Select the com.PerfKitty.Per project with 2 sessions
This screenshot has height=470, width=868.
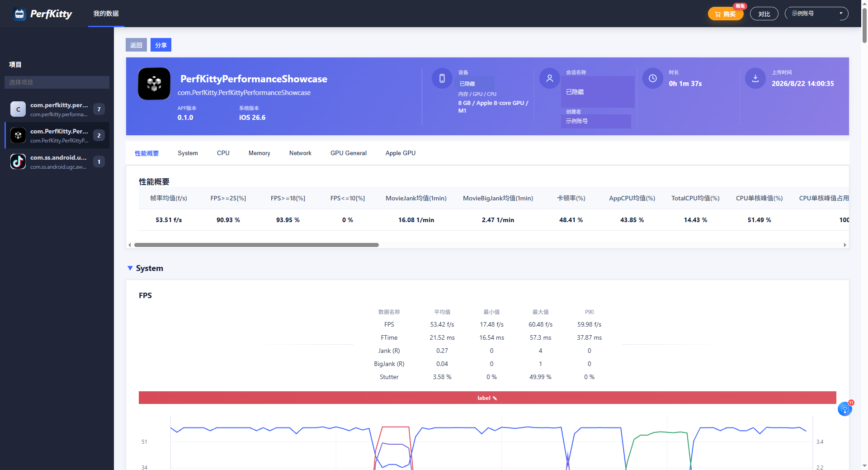tap(57, 135)
